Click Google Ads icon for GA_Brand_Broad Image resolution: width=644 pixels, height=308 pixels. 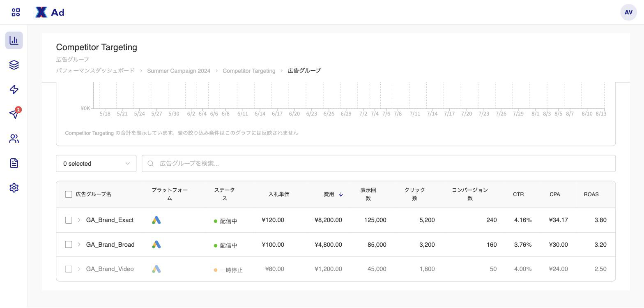[x=156, y=245]
